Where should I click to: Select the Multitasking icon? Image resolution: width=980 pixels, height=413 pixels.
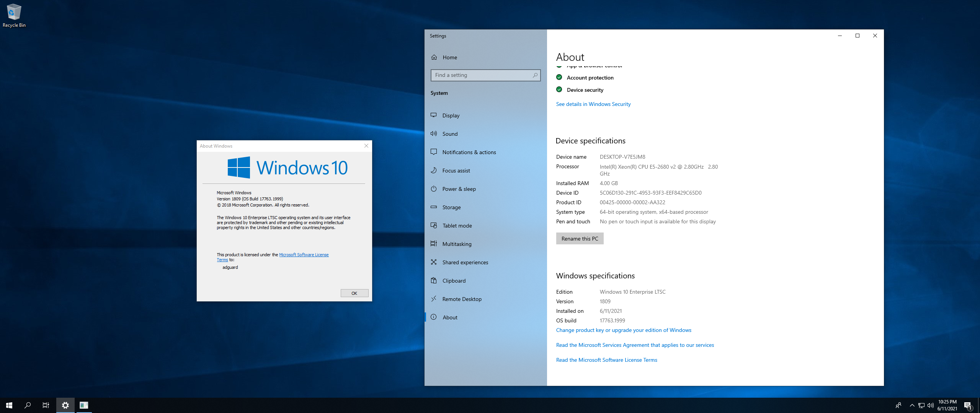point(434,244)
